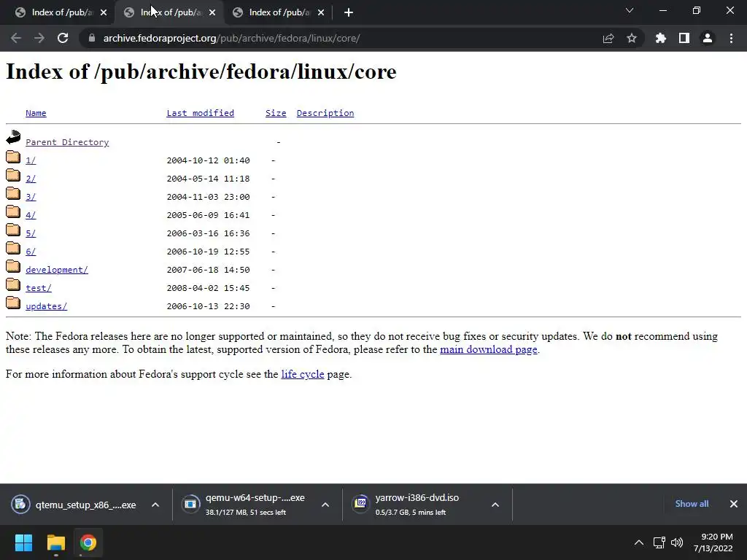The height and width of the screenshot is (560, 747).
Task: Open Windows Start menu
Action: click(x=23, y=542)
